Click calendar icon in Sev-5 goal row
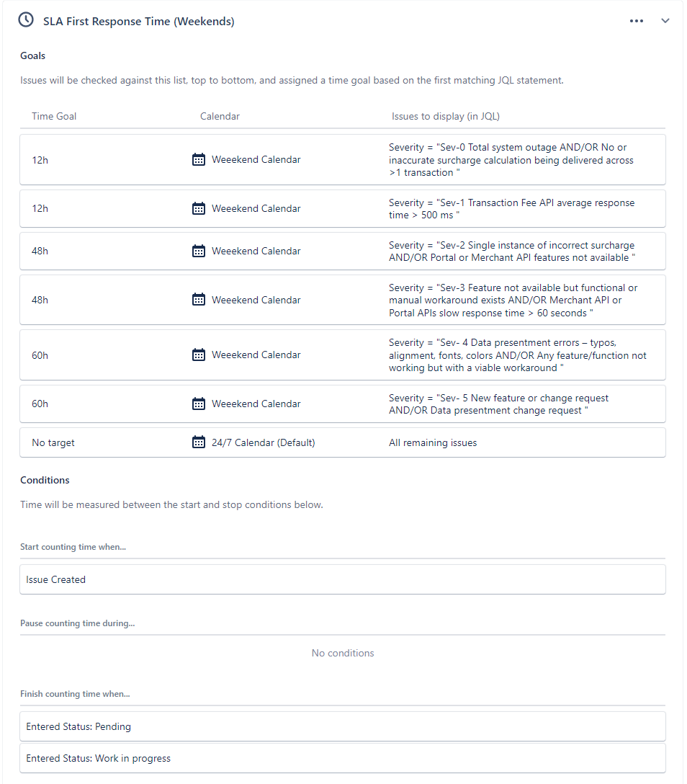 pyautogui.click(x=199, y=404)
